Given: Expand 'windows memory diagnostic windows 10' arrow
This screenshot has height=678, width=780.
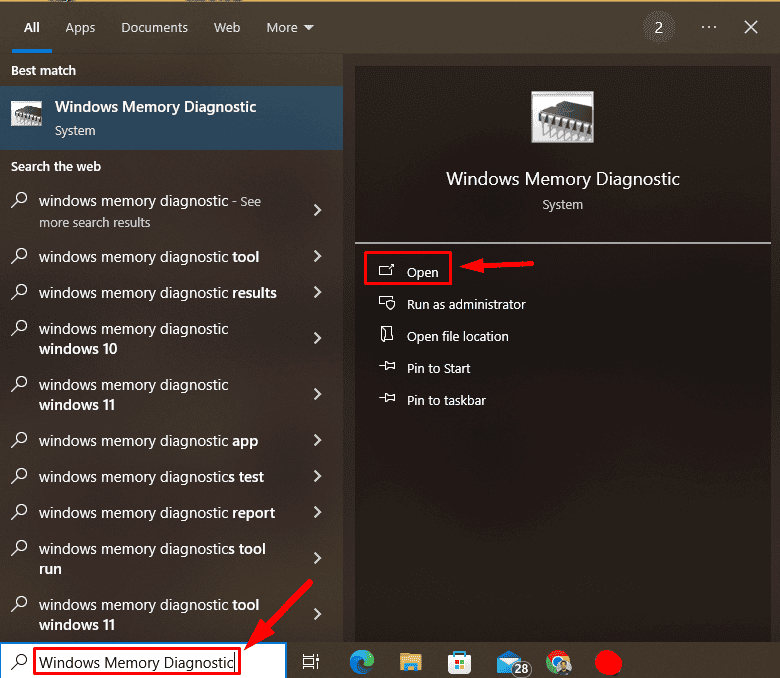Looking at the screenshot, I should (x=317, y=338).
